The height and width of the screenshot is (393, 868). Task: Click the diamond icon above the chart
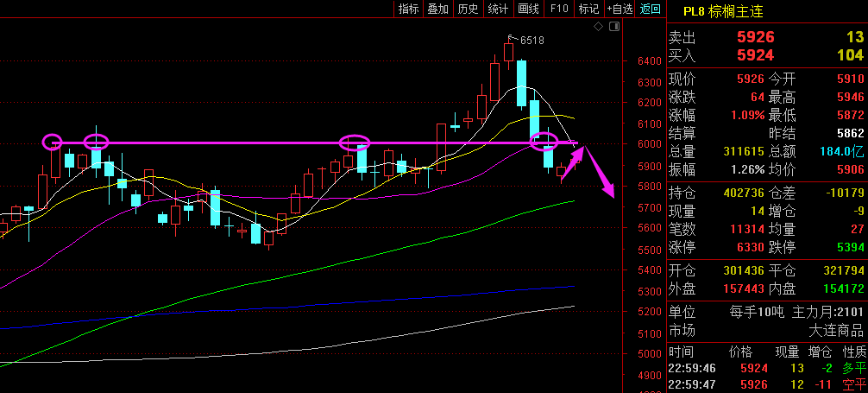click(600, 28)
